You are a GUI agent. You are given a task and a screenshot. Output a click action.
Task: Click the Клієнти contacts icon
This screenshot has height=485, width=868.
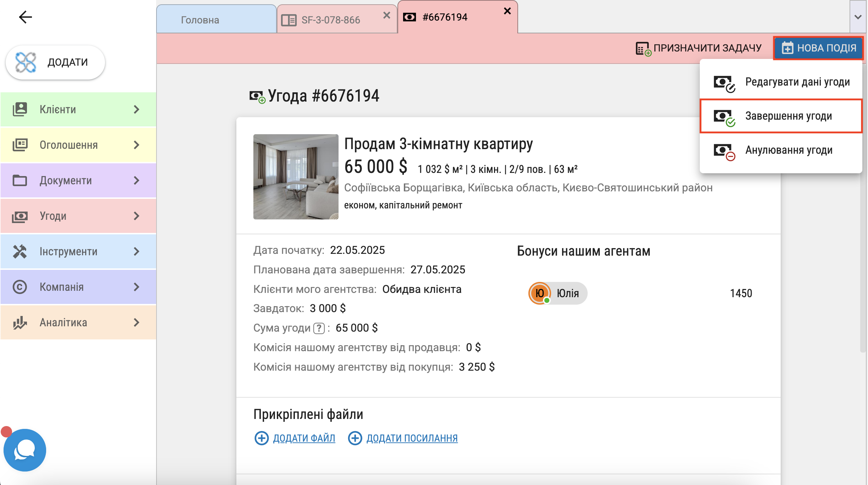point(20,109)
